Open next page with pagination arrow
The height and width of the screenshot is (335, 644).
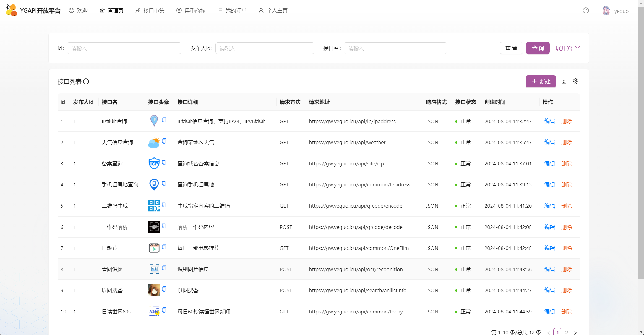(575, 332)
